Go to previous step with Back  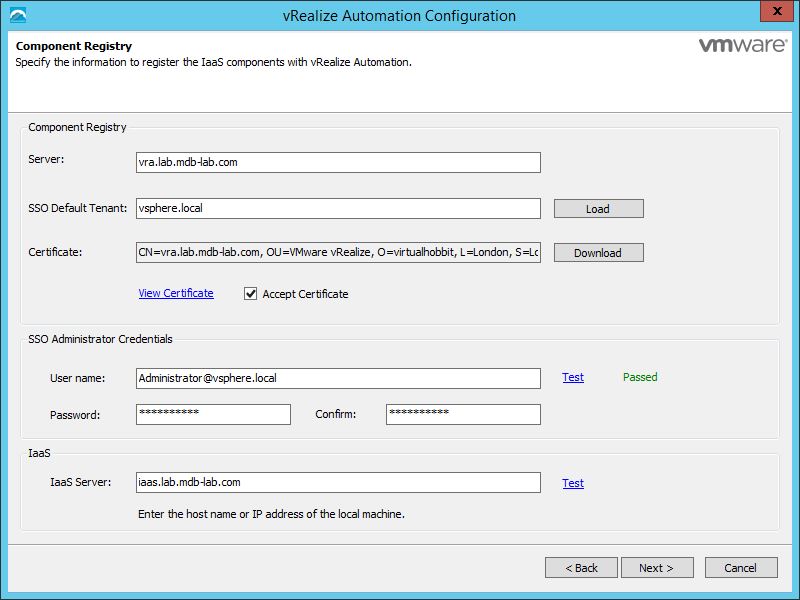pos(581,568)
